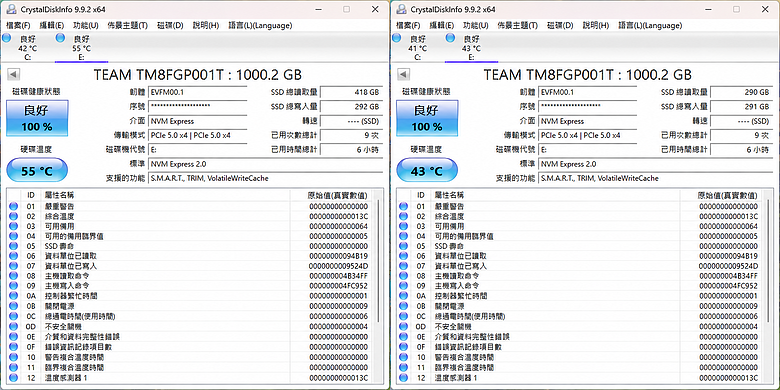This screenshot has width=780, height=390.
Task: Select 嚴重警告 row in left window
Action: coord(189,206)
